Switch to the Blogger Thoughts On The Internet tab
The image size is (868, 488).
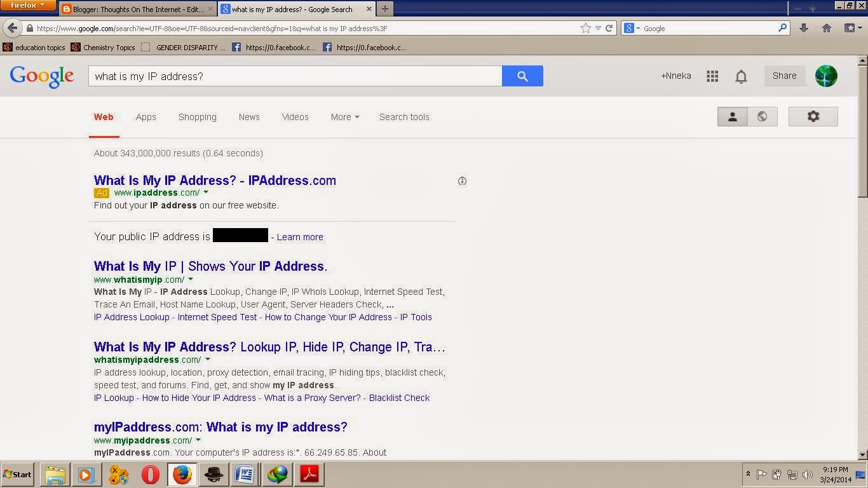click(x=139, y=9)
